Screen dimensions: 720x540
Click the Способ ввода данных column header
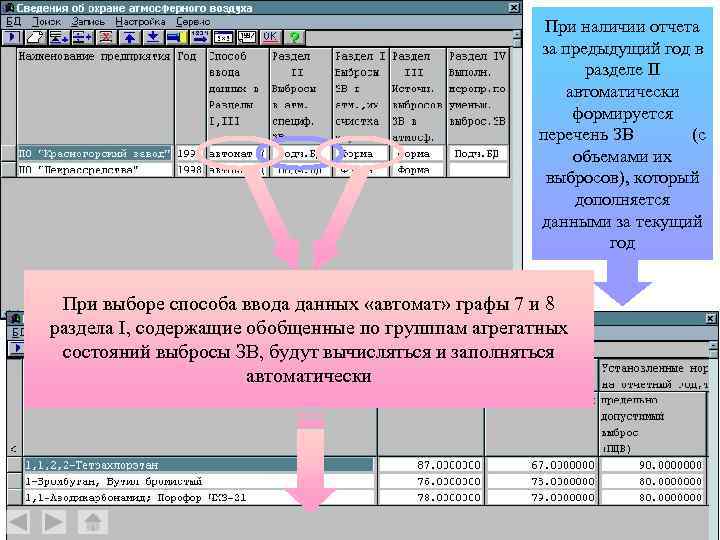point(237,96)
